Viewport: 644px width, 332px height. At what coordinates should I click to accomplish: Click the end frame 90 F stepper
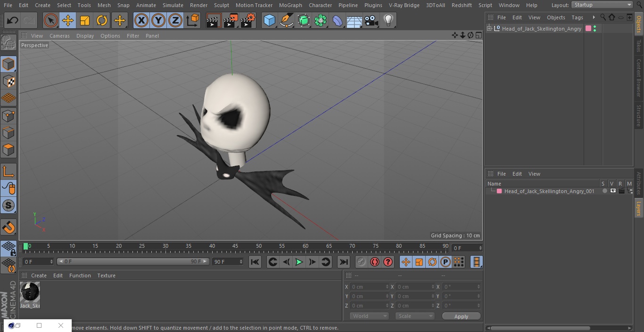point(241,262)
